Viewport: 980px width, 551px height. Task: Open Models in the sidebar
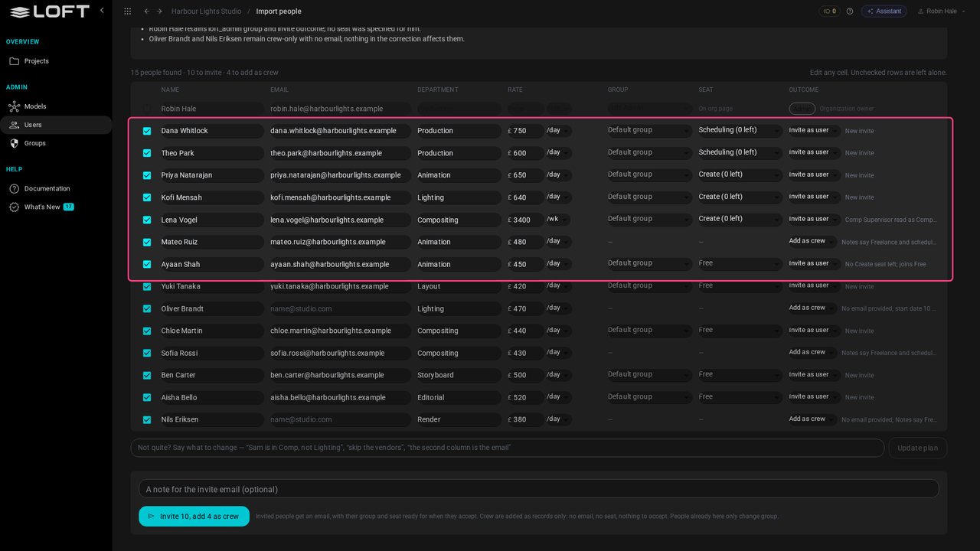56,106
